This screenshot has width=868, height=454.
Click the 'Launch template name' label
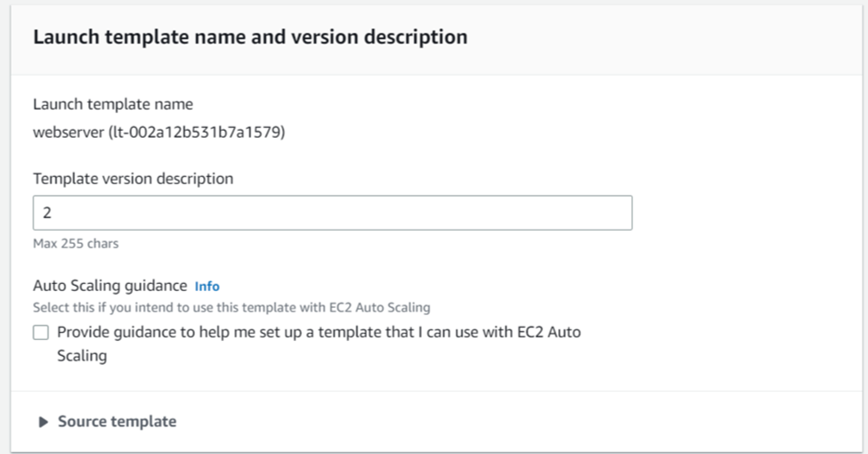pos(113,104)
